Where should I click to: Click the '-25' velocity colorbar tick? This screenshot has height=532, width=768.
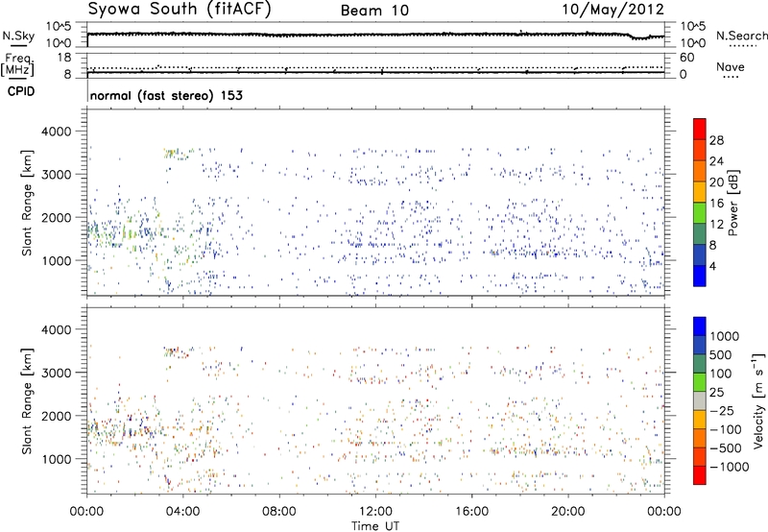click(x=722, y=411)
